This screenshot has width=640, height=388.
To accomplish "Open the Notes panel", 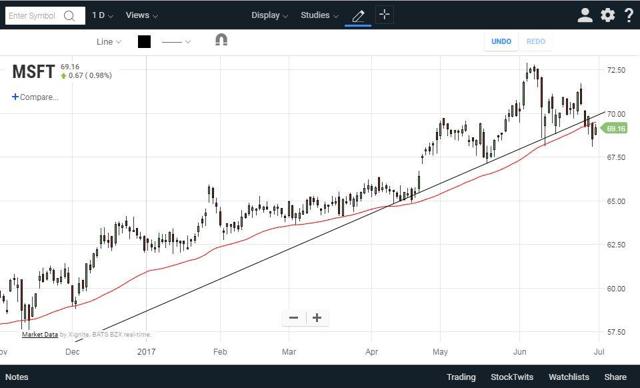I will (x=17, y=377).
